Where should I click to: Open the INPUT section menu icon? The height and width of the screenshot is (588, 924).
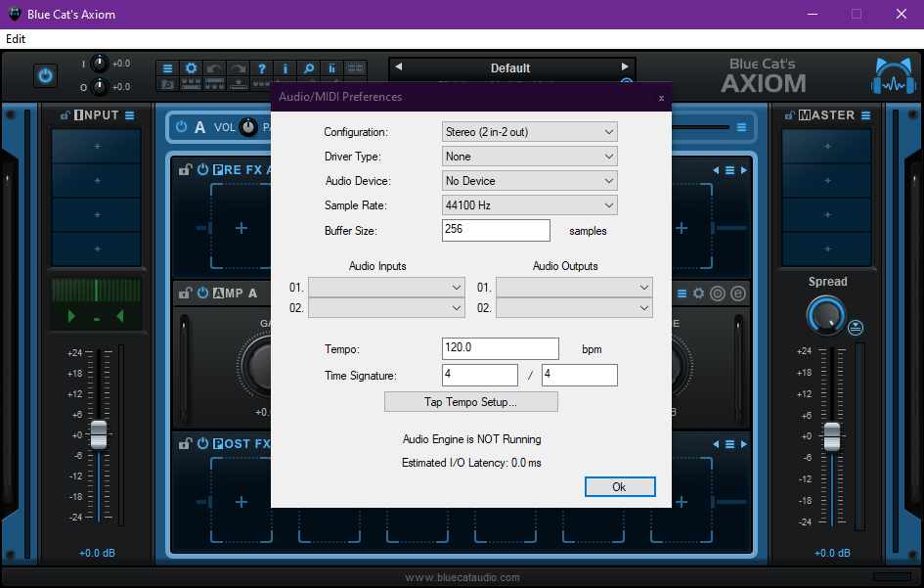(x=130, y=115)
